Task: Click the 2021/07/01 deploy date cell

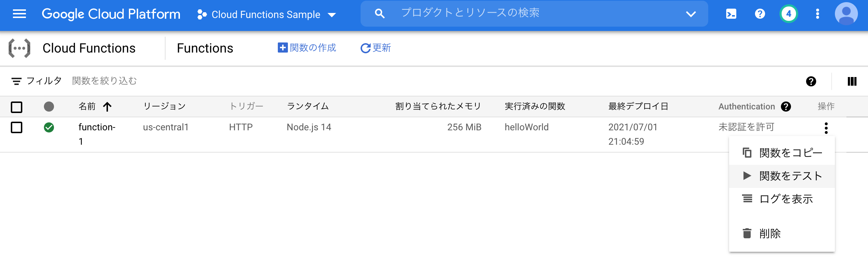Action: pos(633,134)
